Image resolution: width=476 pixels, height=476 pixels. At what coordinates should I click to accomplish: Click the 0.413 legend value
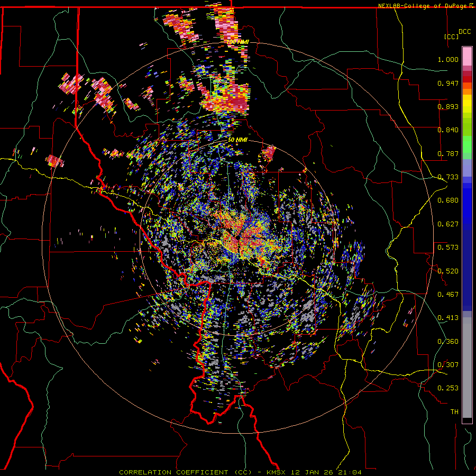point(448,318)
